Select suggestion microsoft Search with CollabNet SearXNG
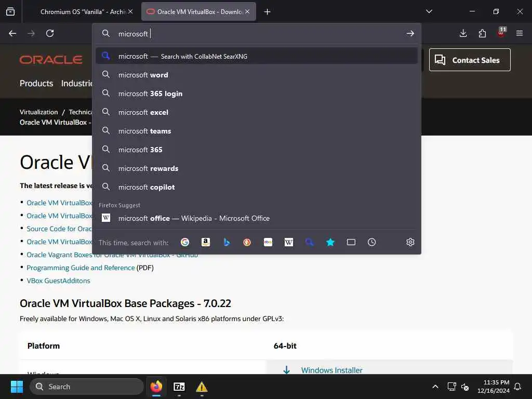Viewport: 532px width, 399px height. [x=257, y=56]
